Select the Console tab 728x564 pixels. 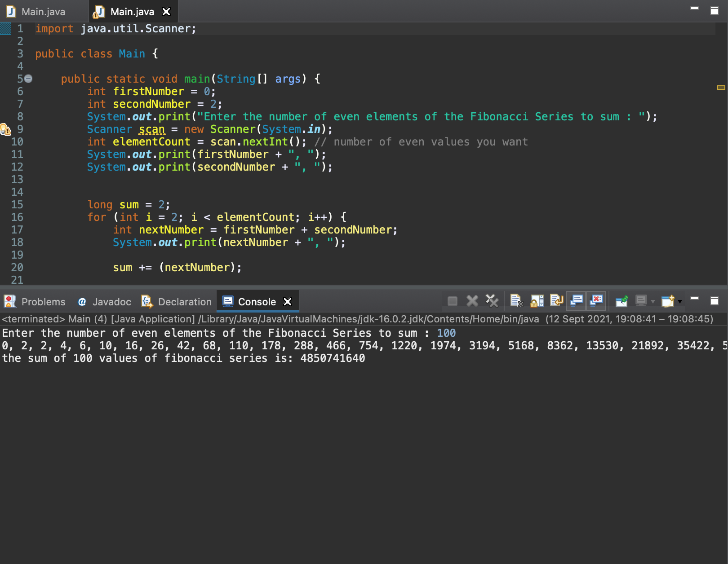[x=257, y=302]
